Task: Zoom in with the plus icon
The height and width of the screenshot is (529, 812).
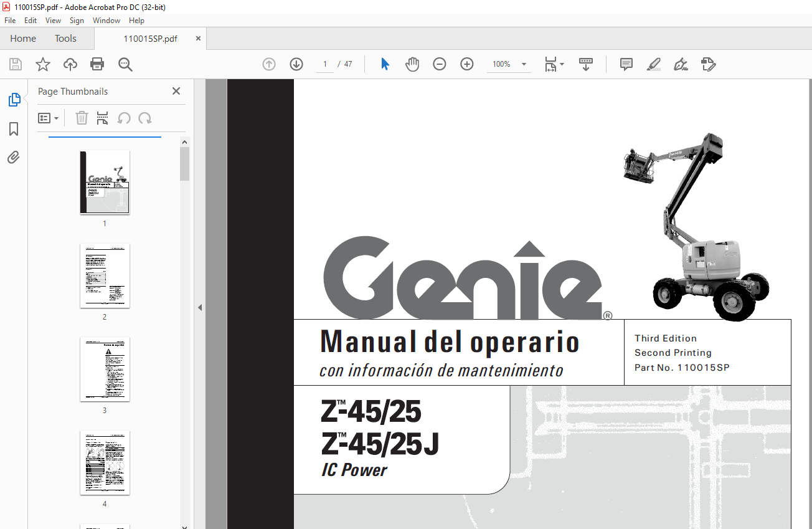Action: click(467, 64)
